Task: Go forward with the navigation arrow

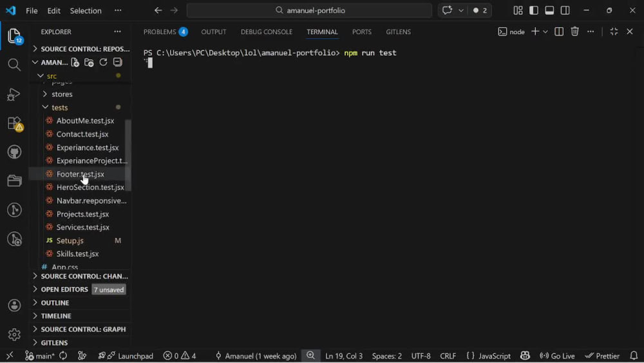Action: (x=174, y=10)
